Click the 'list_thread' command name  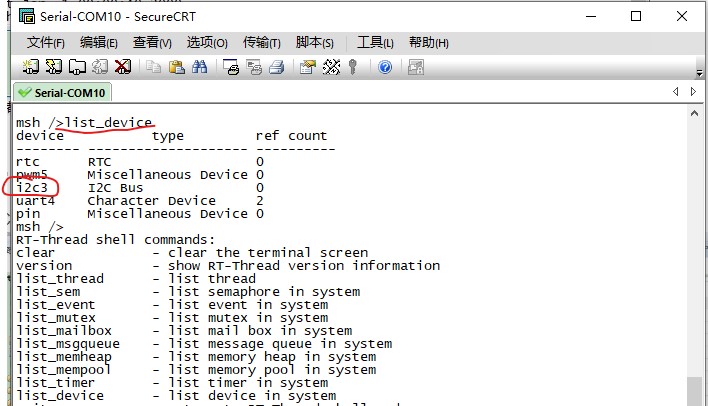60,278
